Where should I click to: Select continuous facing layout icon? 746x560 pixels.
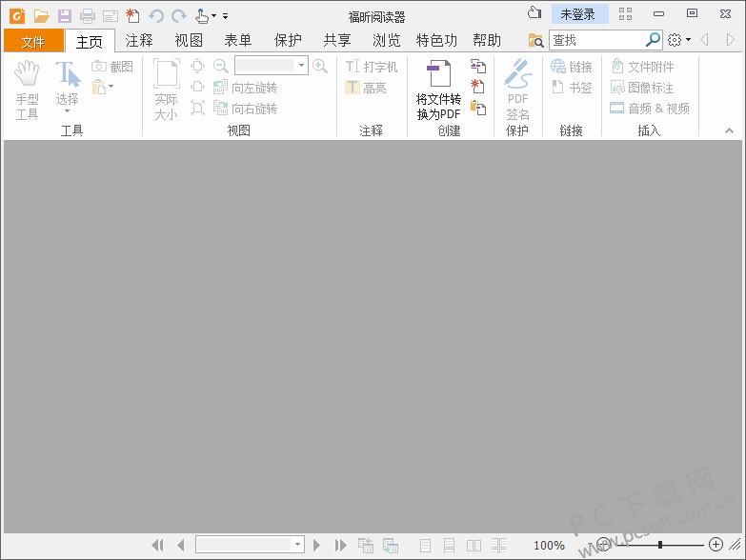click(498, 546)
